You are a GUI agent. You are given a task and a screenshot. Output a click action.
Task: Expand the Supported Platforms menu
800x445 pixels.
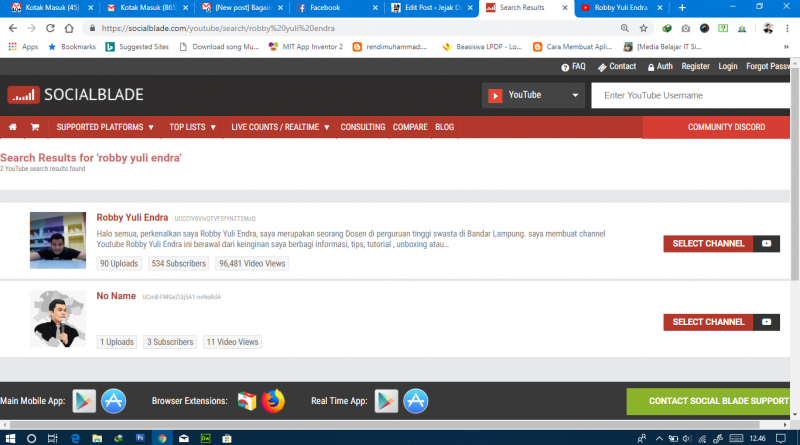tap(105, 127)
